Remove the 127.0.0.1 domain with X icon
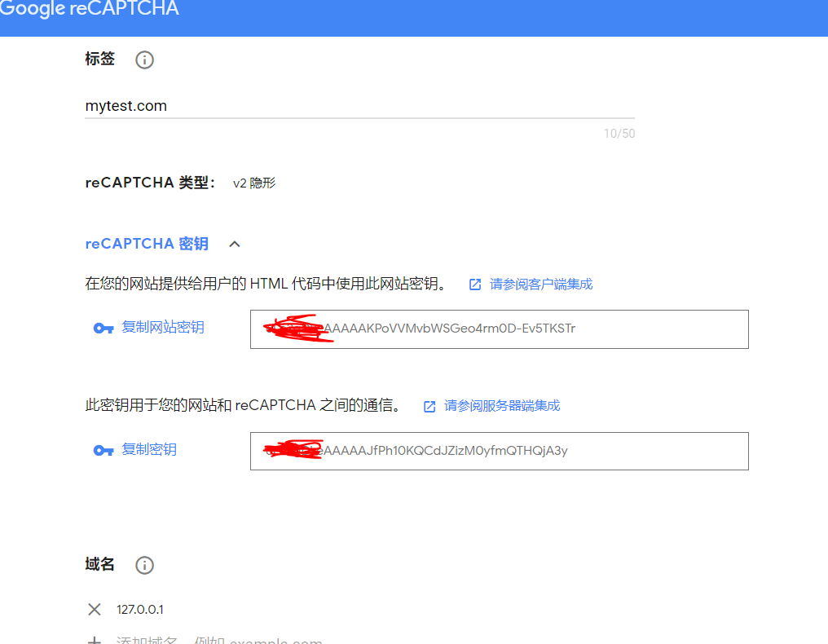The width and height of the screenshot is (828, 644). (95, 610)
